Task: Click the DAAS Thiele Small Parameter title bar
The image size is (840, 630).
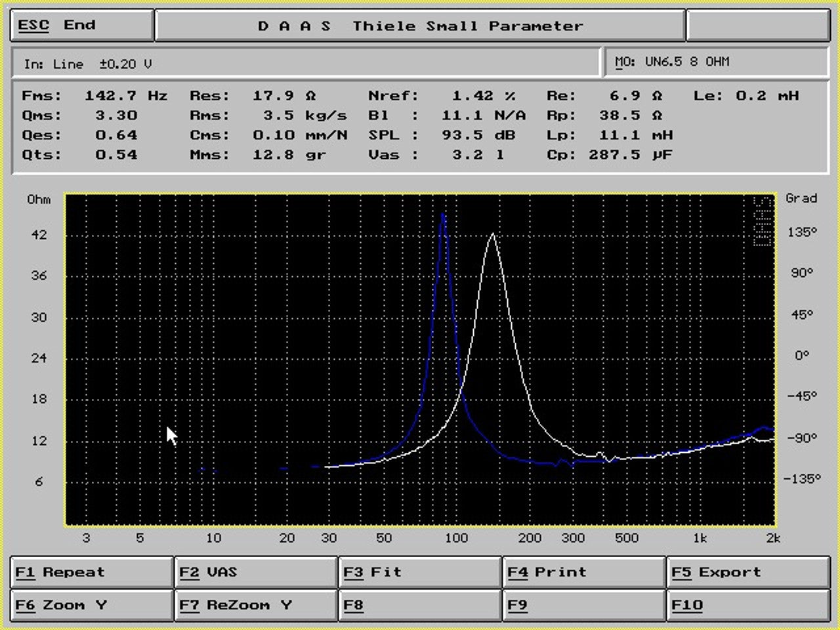Action: (x=420, y=26)
